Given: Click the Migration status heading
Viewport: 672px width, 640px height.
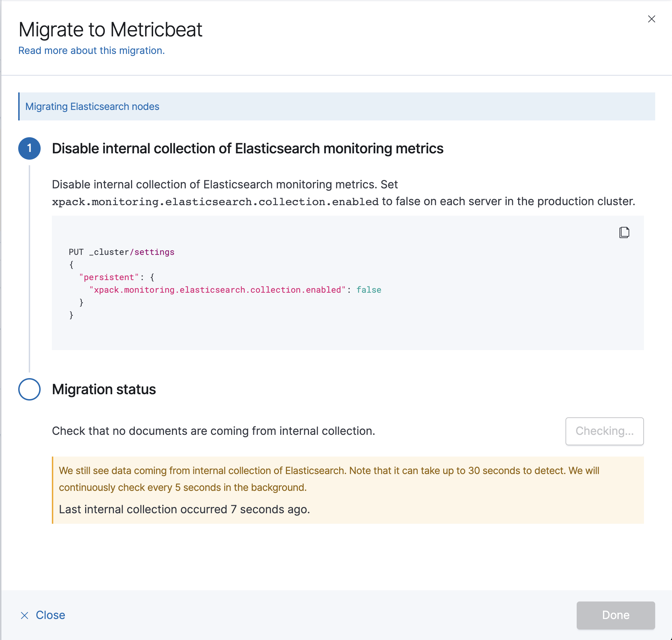Looking at the screenshot, I should pyautogui.click(x=104, y=389).
